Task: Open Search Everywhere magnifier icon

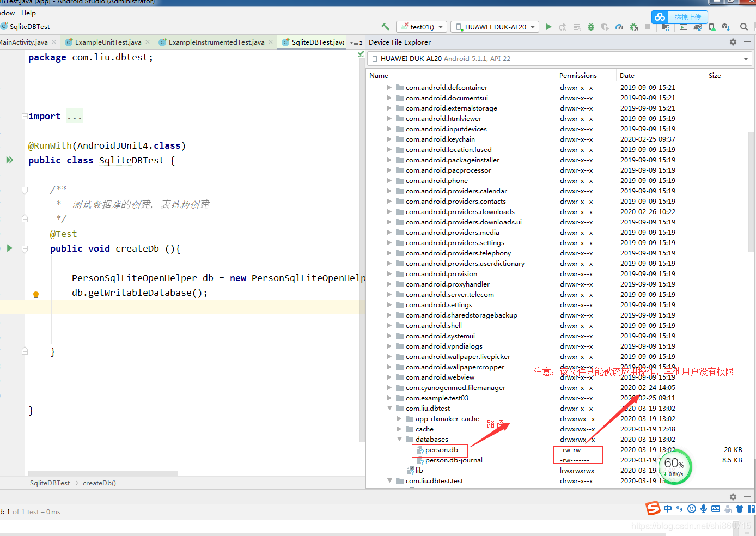Action: tap(744, 27)
